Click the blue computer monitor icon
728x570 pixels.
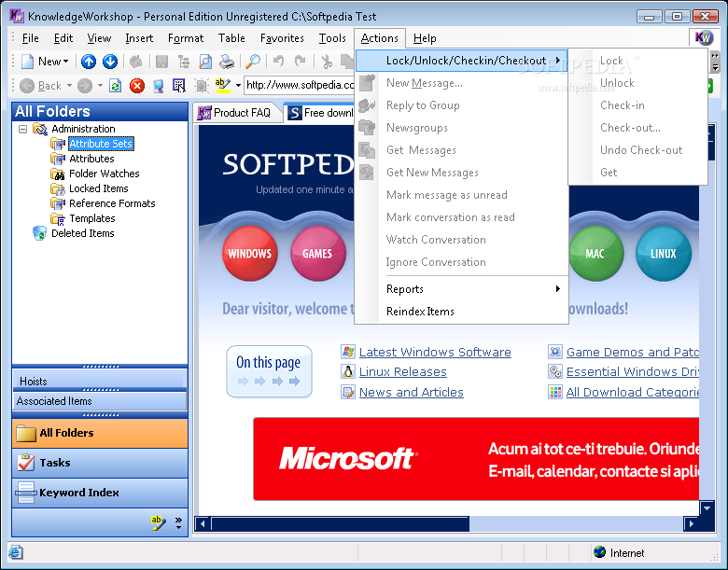pyautogui.click(x=159, y=86)
